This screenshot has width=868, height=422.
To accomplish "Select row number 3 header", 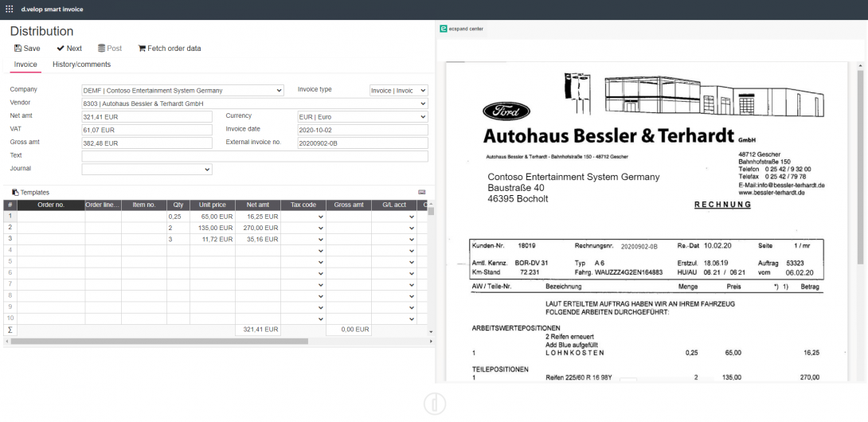I will 10,239.
